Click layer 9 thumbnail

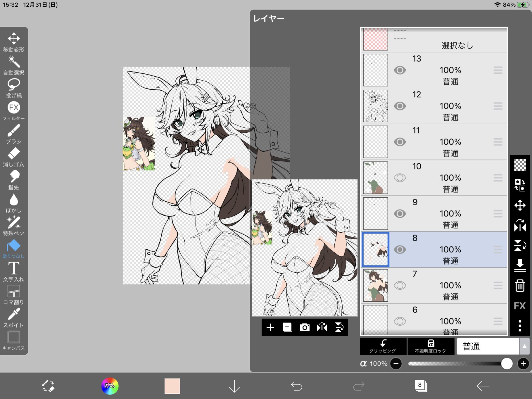pos(375,214)
